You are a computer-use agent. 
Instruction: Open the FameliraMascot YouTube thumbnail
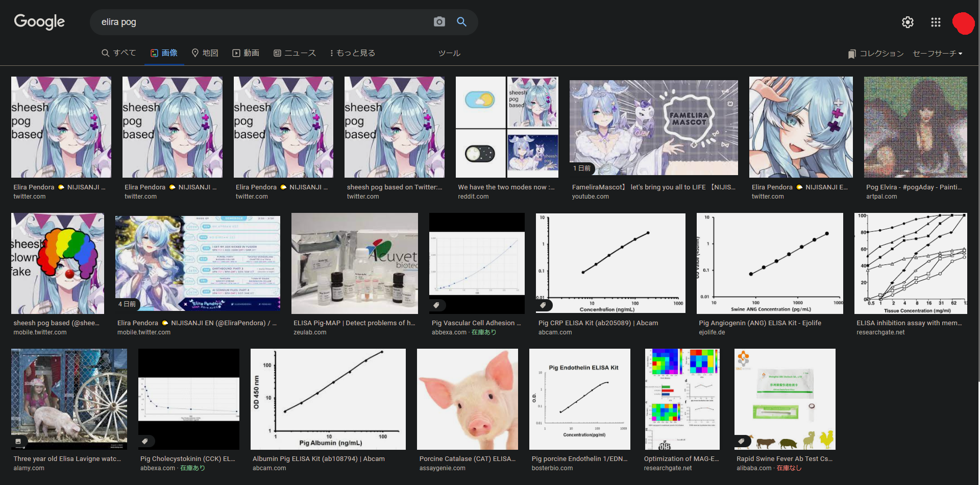click(x=654, y=127)
